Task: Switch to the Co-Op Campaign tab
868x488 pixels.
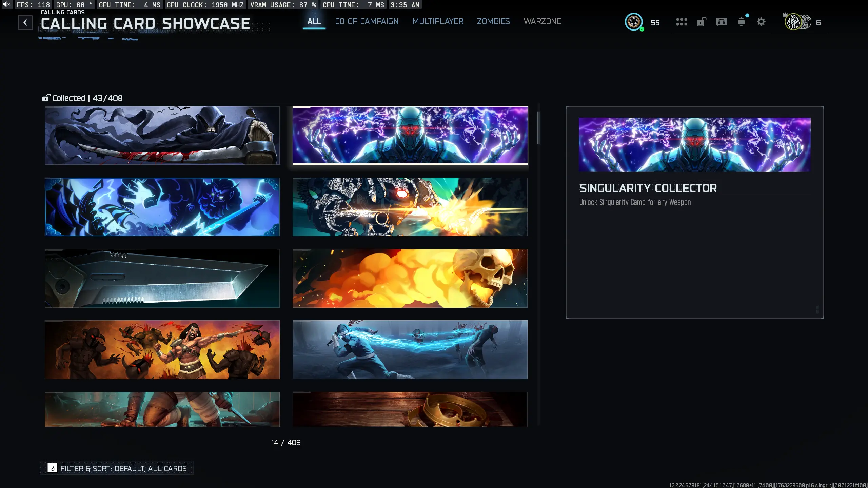Action: tap(367, 21)
